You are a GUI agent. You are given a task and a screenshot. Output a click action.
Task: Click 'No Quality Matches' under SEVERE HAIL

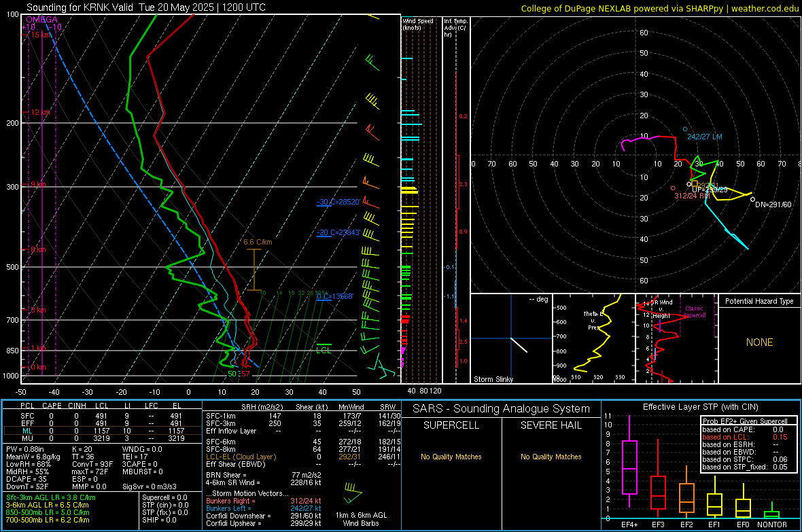(551, 457)
